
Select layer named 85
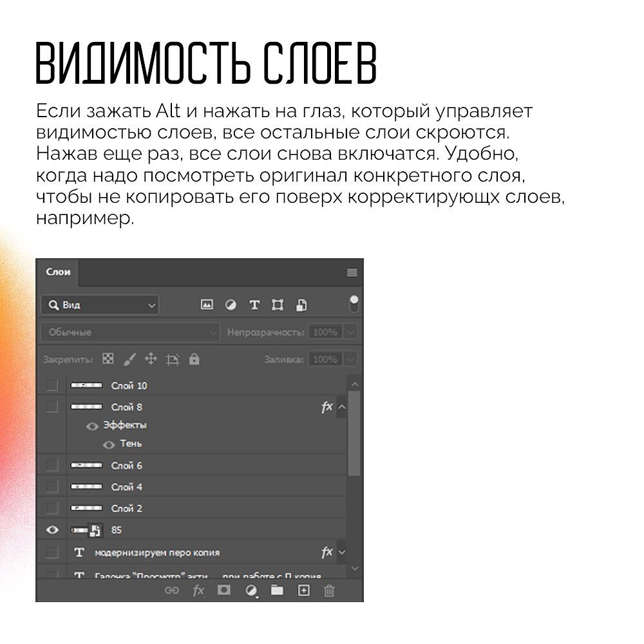(x=192, y=530)
